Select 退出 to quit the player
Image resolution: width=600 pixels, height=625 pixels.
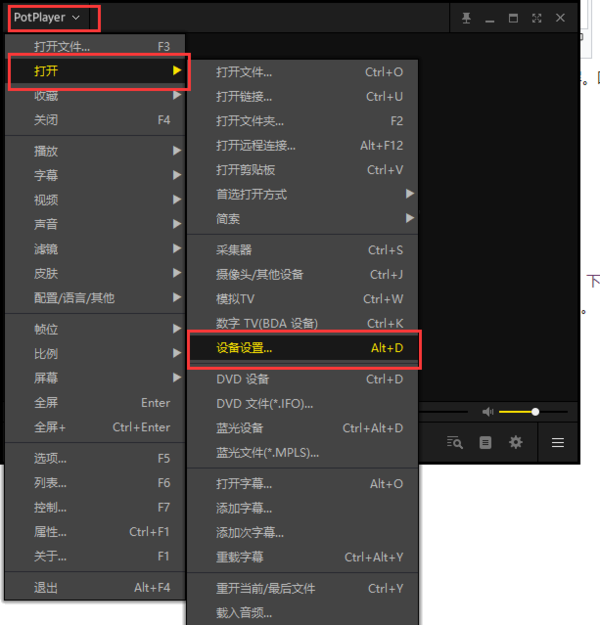(x=95, y=588)
